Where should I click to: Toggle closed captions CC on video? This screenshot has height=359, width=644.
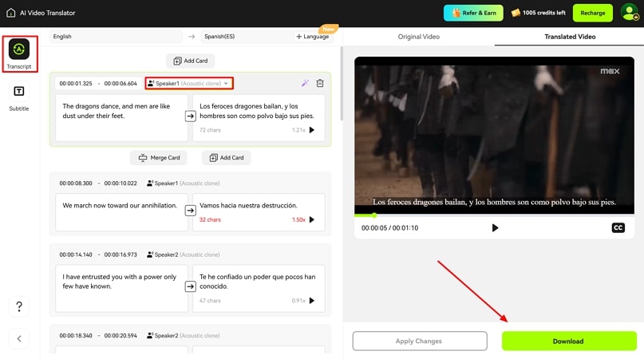tap(618, 227)
